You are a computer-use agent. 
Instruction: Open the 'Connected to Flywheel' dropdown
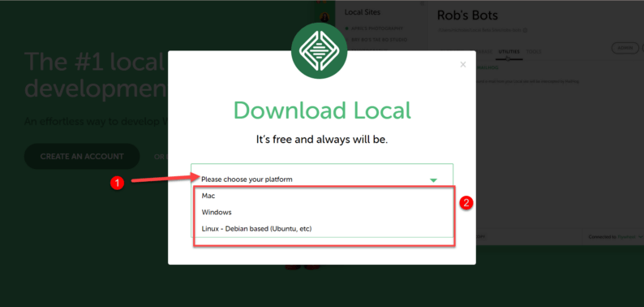click(615, 237)
